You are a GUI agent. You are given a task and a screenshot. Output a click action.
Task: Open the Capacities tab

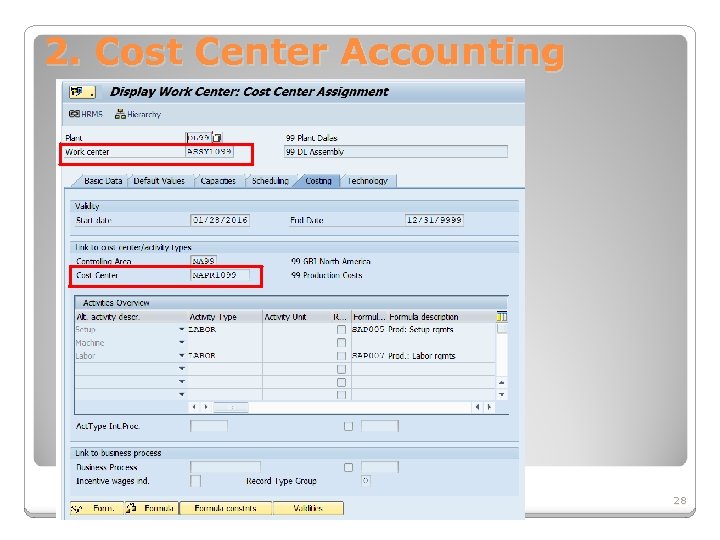point(218,181)
